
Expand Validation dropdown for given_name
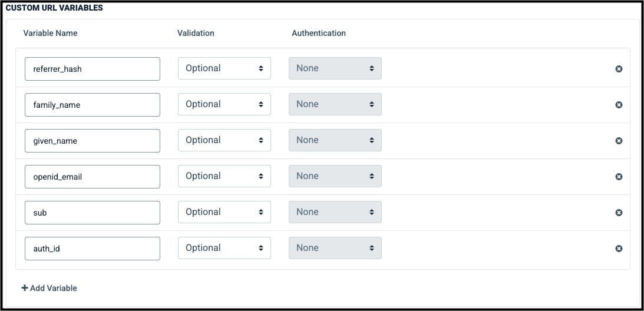pos(224,140)
